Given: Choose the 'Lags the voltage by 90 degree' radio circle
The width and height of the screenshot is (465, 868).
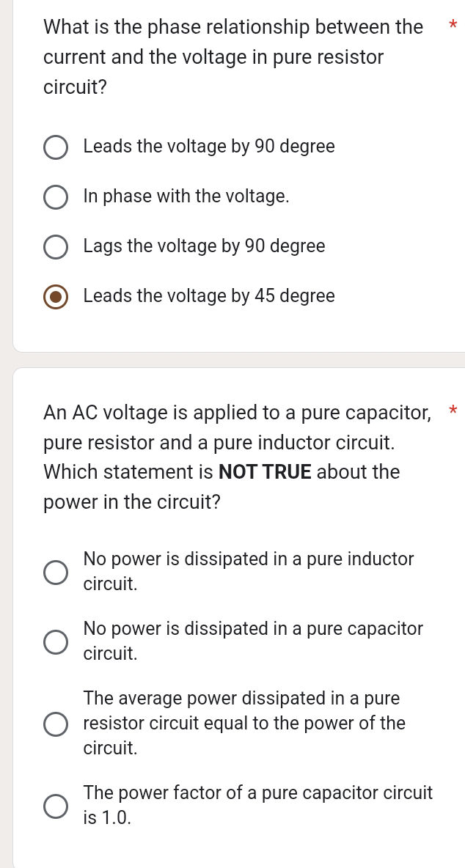Looking at the screenshot, I should pos(56,247).
